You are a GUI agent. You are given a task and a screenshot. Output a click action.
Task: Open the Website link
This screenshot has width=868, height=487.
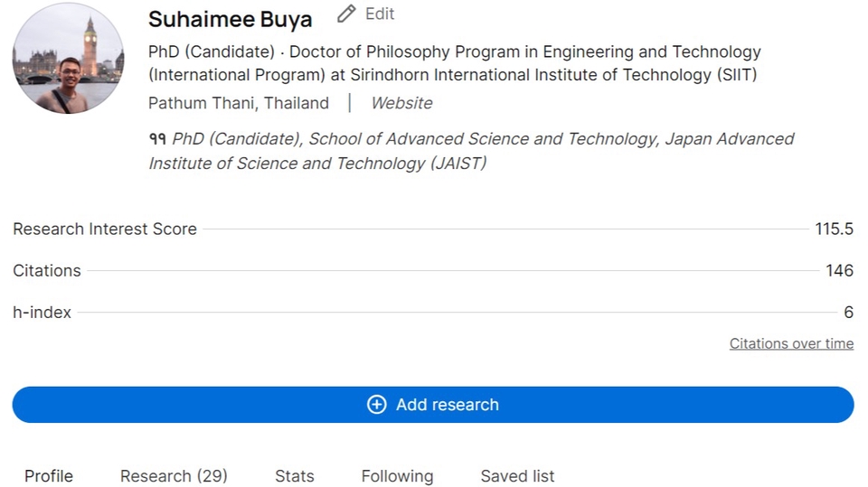[x=401, y=103]
